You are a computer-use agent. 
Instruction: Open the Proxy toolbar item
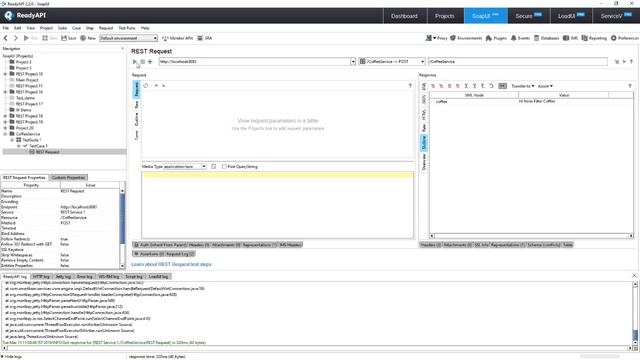(436, 38)
